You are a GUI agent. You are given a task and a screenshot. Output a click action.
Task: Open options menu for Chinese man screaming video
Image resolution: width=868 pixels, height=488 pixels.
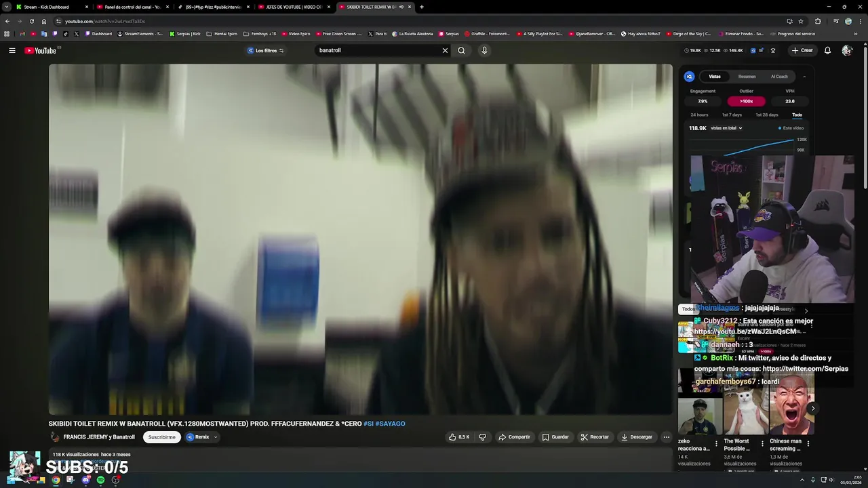click(808, 445)
